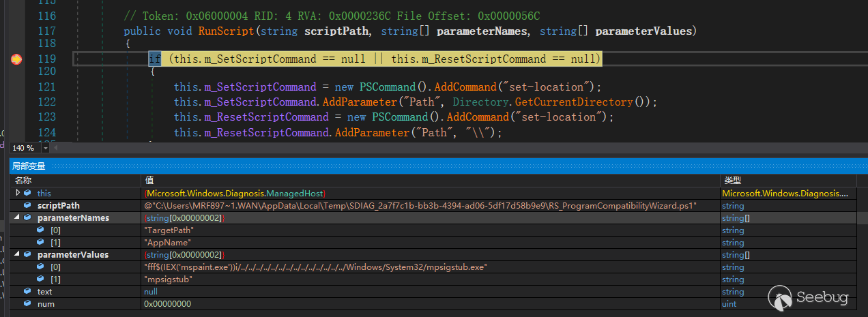Screen dimensions: 868x317
Task: Open the 140 % zoom dropdown
Action: click(46, 148)
